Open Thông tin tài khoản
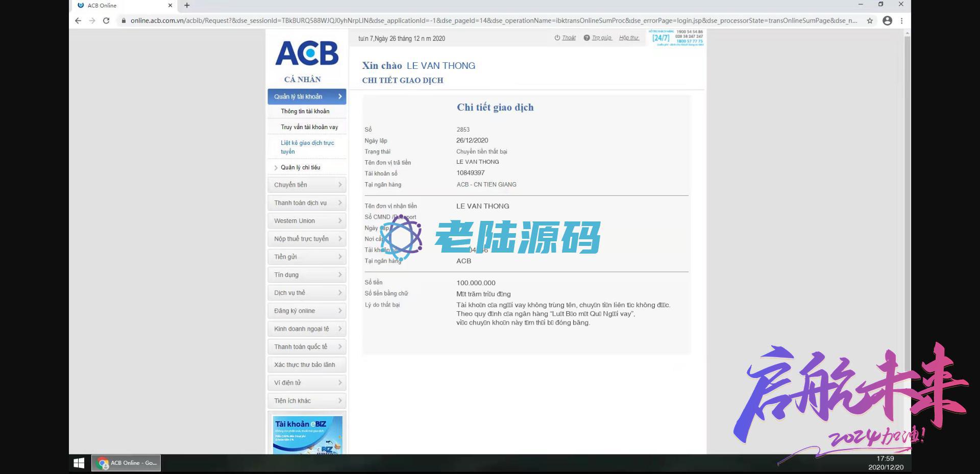The height and width of the screenshot is (474, 980). (x=305, y=111)
